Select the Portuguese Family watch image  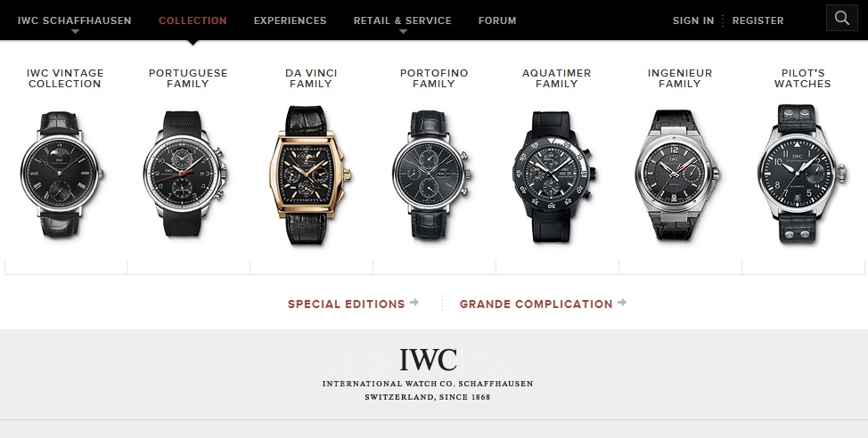click(x=184, y=174)
